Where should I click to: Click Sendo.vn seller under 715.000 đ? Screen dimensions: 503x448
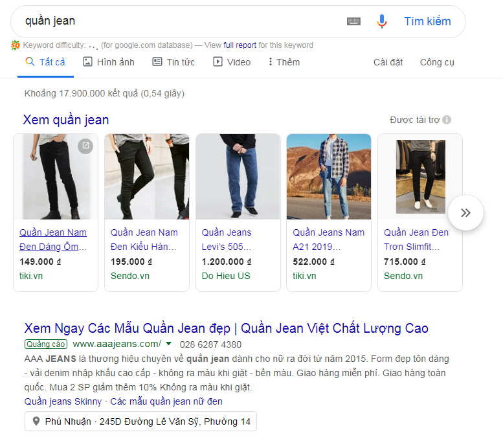pyautogui.click(x=403, y=276)
